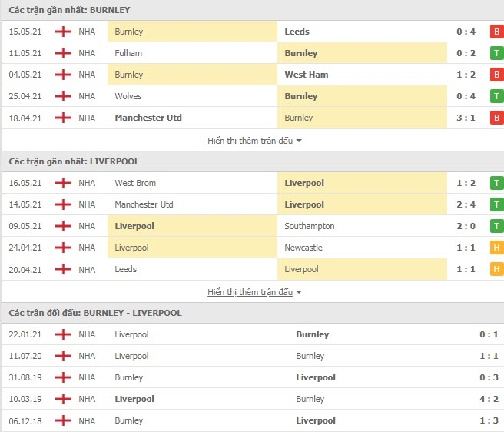Click the England flag on 22.01.21 row
504x432 pixels.
click(x=63, y=334)
